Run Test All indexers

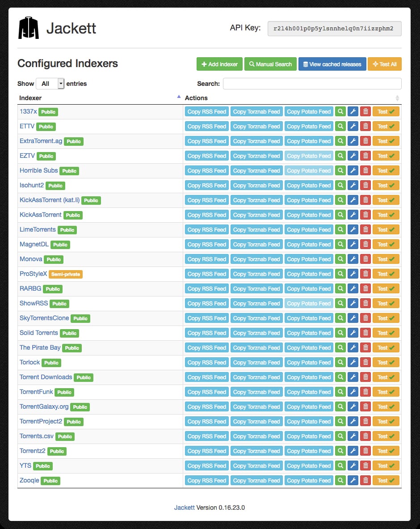[385, 64]
